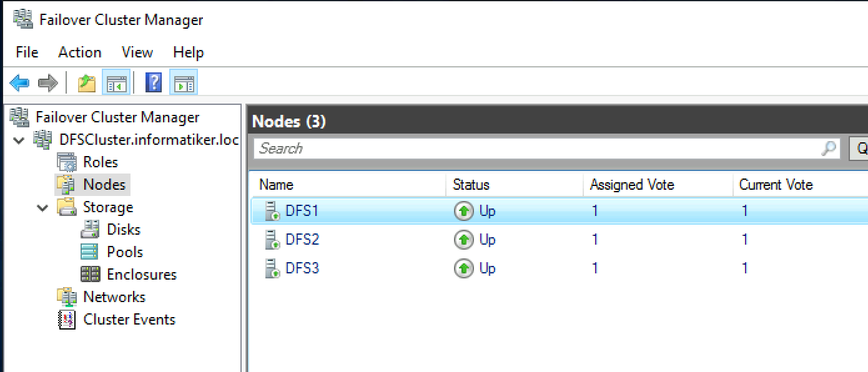
Task: Collapse the Storage tree node
Action: click(42, 208)
